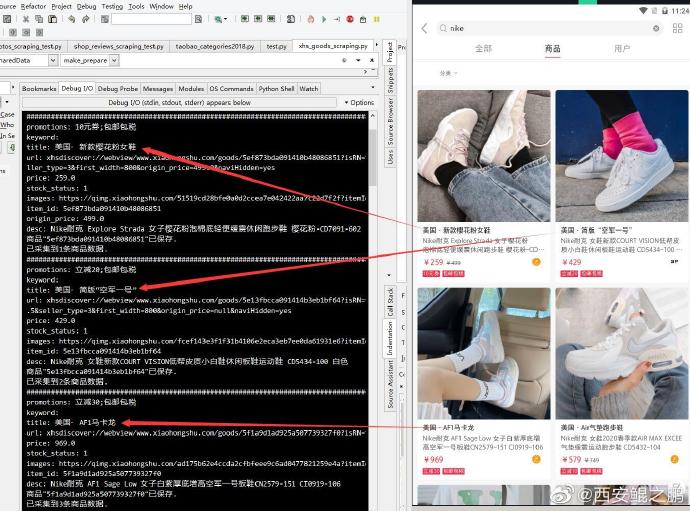The width and height of the screenshot is (690, 511).
Task: Open the Testing menu
Action: pos(112,6)
